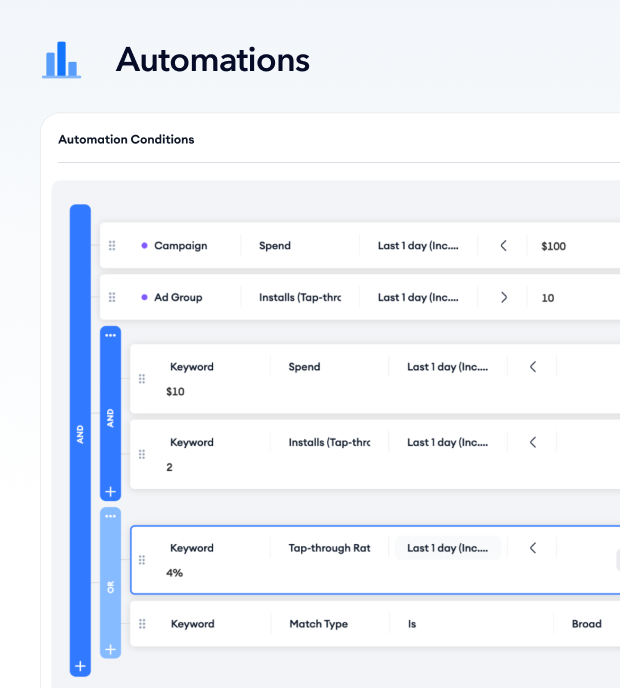Change greater-than operator in Ad Group row
This screenshot has height=688, width=620.
click(503, 297)
